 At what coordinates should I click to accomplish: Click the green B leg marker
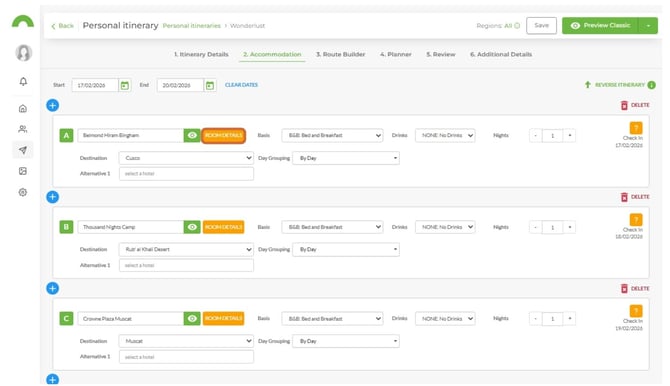[x=66, y=227]
